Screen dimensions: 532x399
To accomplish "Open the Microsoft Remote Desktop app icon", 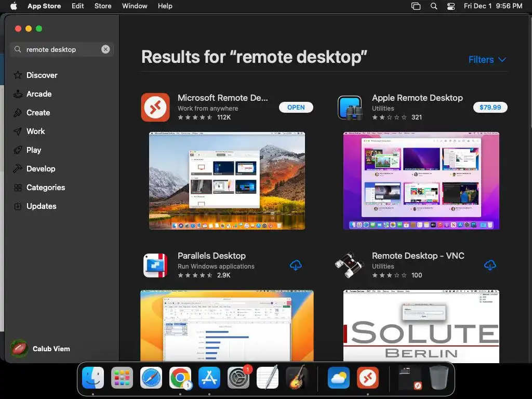I will click(x=155, y=107).
